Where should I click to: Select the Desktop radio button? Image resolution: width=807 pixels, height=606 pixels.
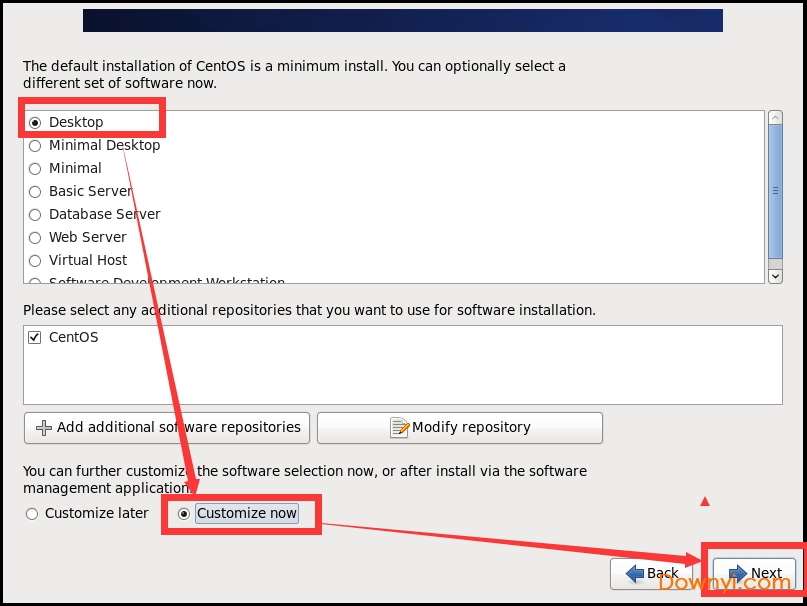tap(35, 122)
